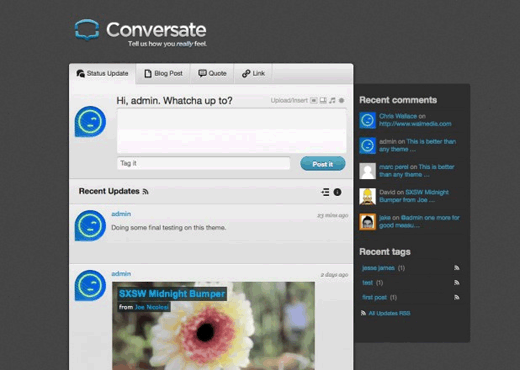Focus the status update text area
The height and width of the screenshot is (370, 520).
231,131
